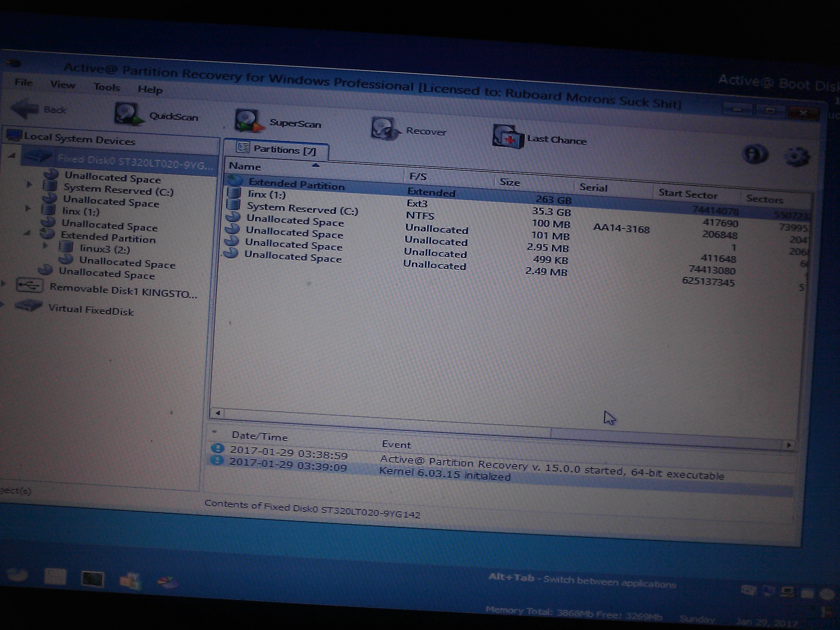
Task: Click the QuickScan toolbar icon
Action: coord(128,113)
